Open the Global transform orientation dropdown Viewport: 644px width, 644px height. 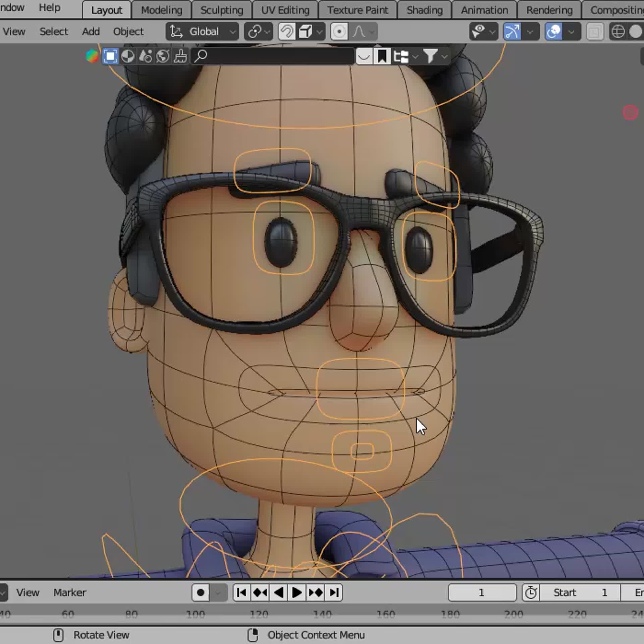203,31
